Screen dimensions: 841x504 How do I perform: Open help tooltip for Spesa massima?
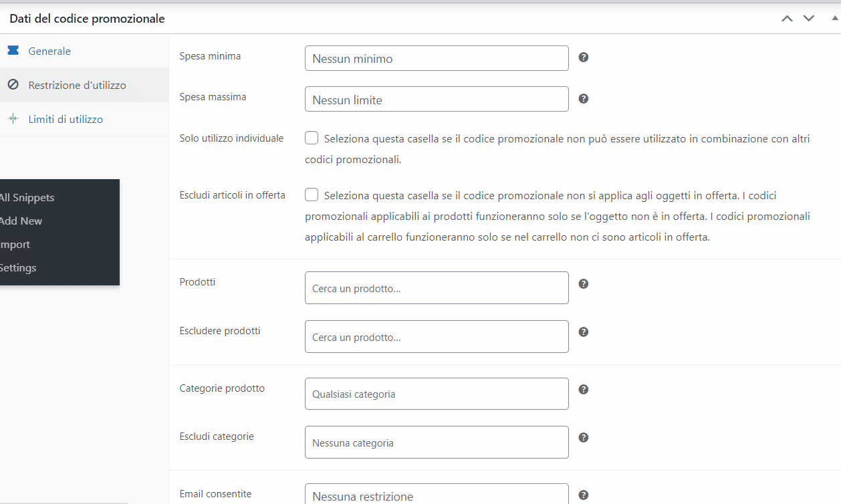tap(583, 98)
